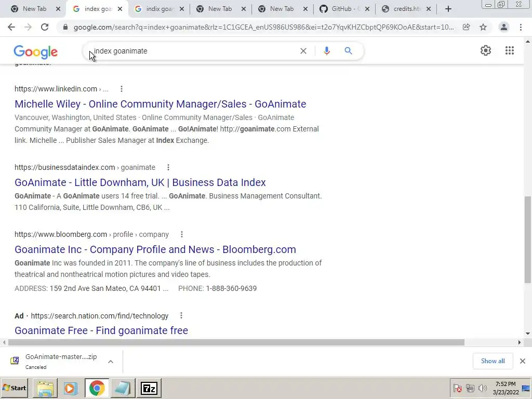Image resolution: width=532 pixels, height=399 pixels.
Task: Open the Windows Start menu
Action: [x=14, y=388]
